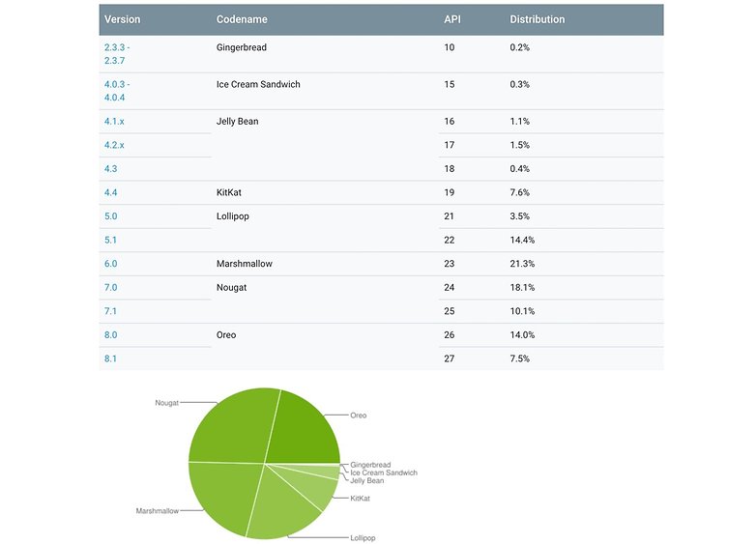Click the 7.6% distribution value
Screen dimensions: 756x544
point(520,192)
